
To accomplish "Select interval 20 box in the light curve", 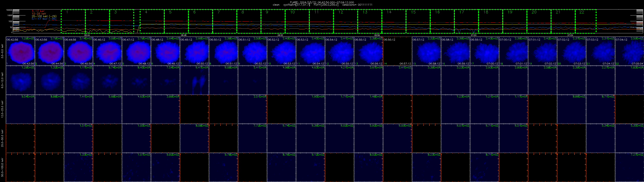I will (x=539, y=21).
